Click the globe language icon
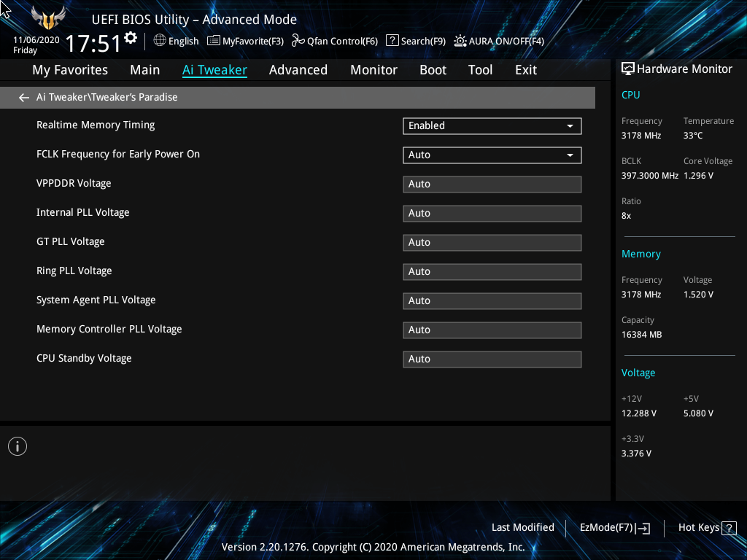This screenshot has height=560, width=747. click(x=160, y=41)
